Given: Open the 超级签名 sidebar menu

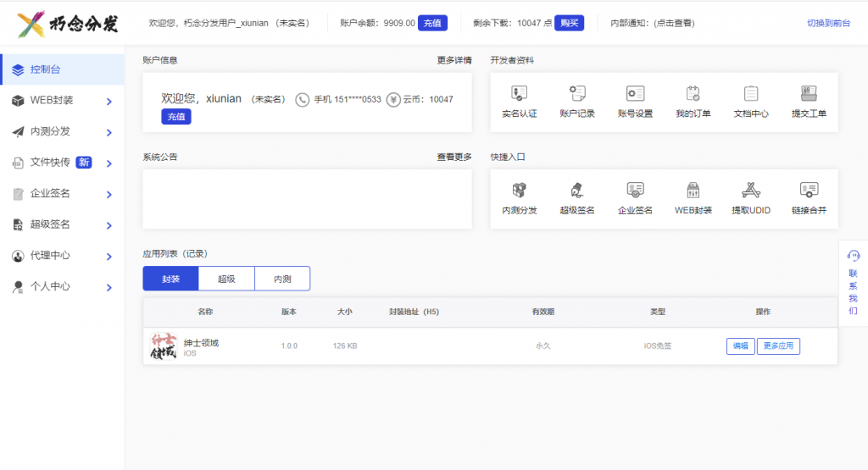Looking at the screenshot, I should 62,224.
